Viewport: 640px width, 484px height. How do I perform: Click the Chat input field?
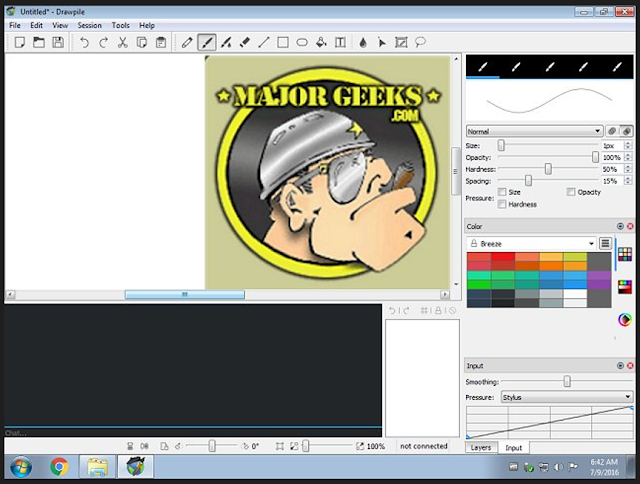[x=193, y=433]
